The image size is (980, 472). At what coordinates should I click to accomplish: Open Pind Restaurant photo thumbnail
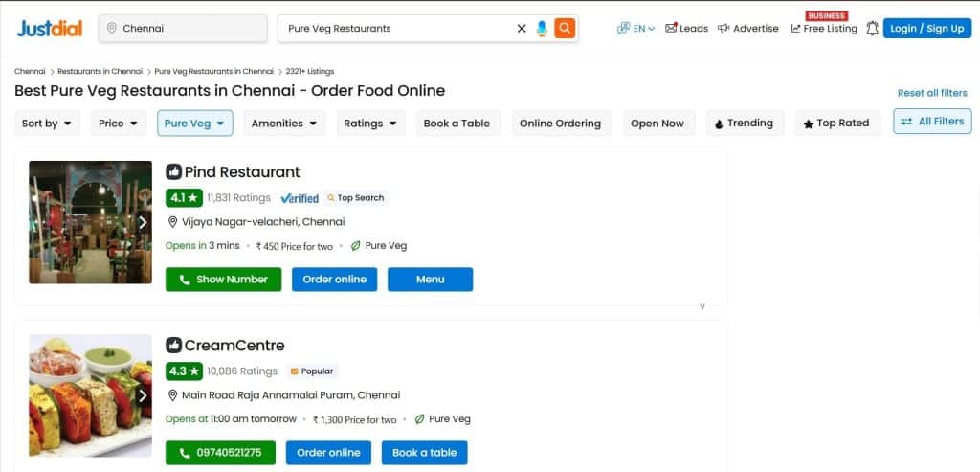pos(90,222)
